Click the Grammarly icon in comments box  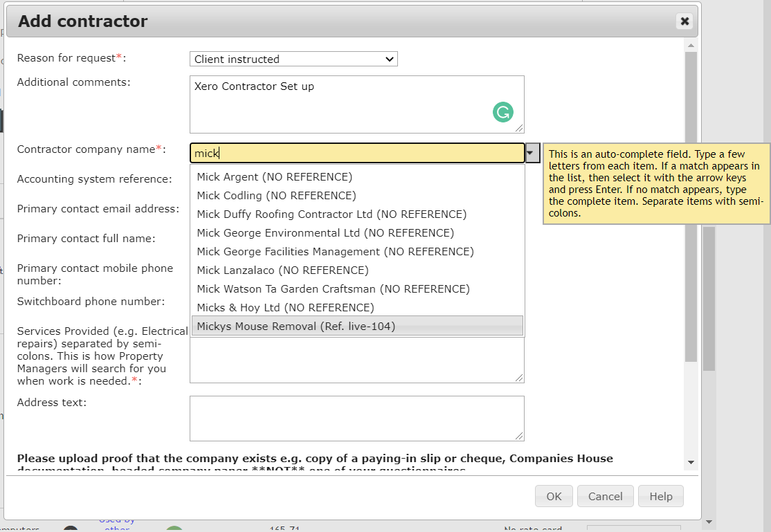click(503, 112)
